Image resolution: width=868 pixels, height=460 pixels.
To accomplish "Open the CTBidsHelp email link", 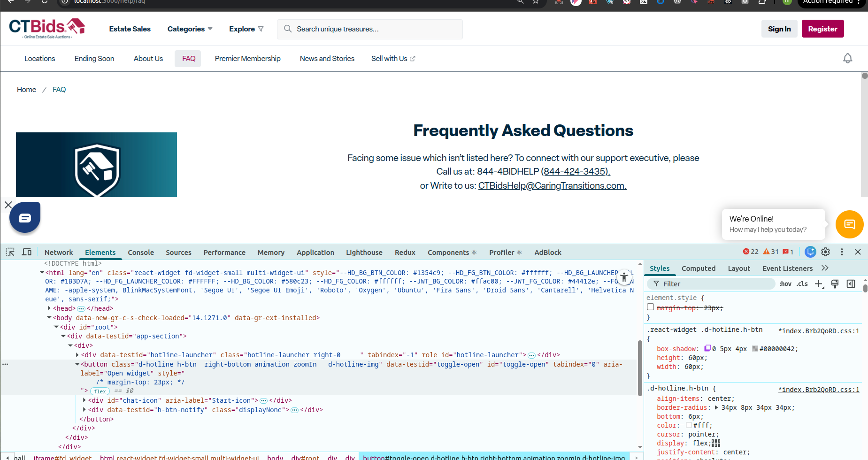I will (552, 186).
